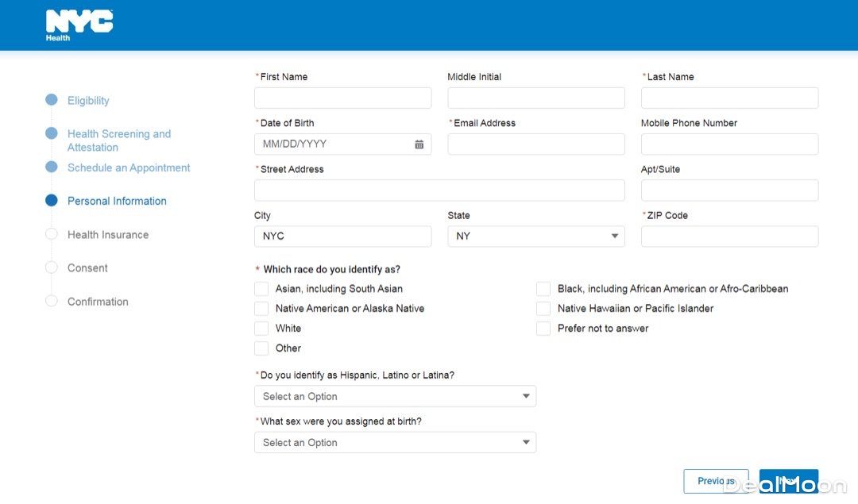
Task: Click the Health Insurance step circle
Action: 52,234
